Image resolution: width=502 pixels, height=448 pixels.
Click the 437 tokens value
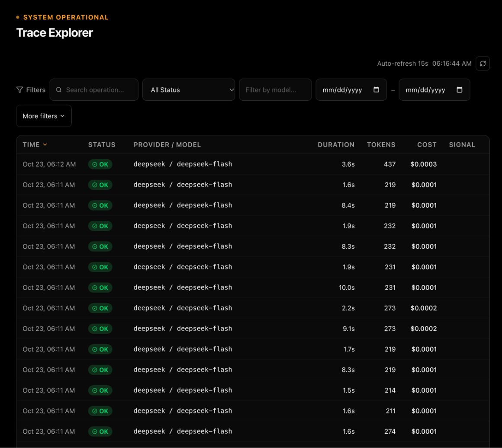click(x=389, y=164)
